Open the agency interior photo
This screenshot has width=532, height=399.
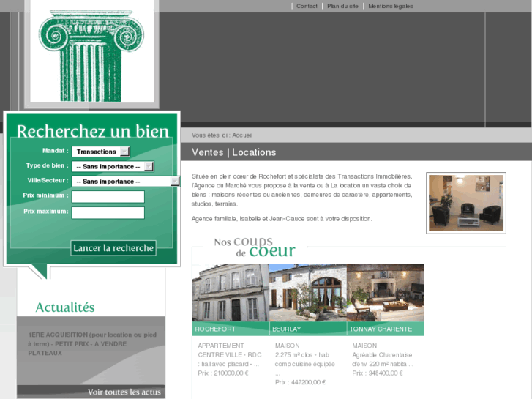click(x=466, y=203)
